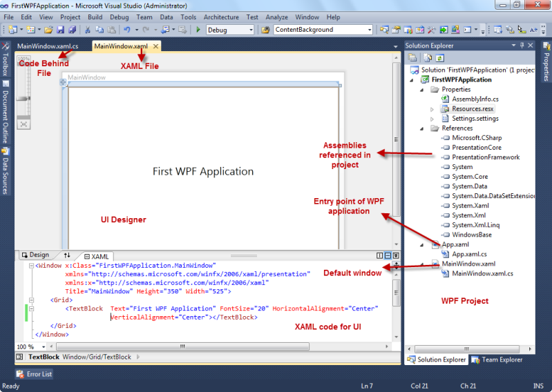Refresh Solution Explorer with the green arrows icon

[x=439, y=58]
